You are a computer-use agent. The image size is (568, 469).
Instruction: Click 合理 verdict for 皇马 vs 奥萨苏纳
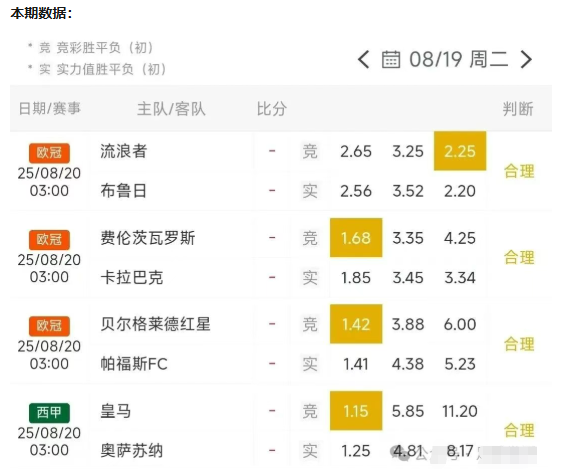[519, 431]
